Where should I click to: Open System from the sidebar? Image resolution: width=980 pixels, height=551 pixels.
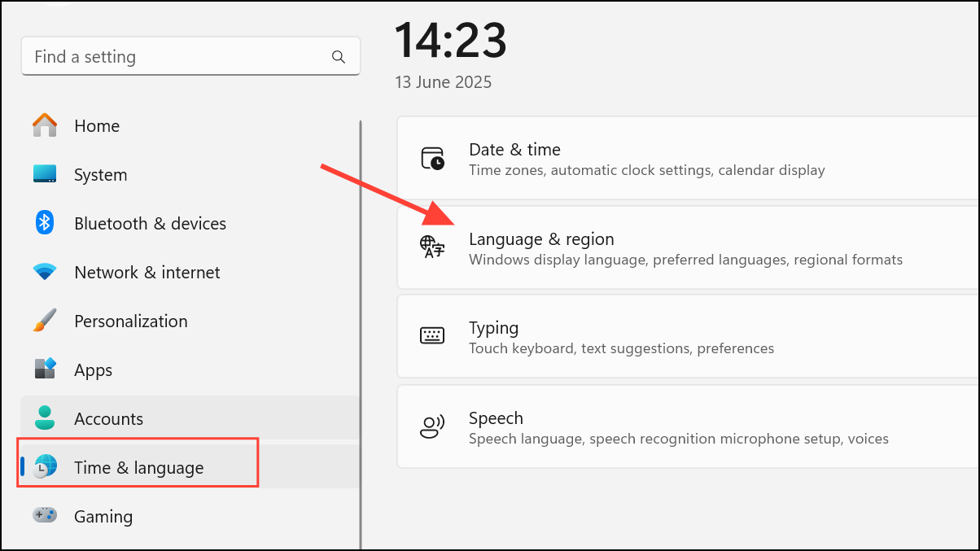100,174
